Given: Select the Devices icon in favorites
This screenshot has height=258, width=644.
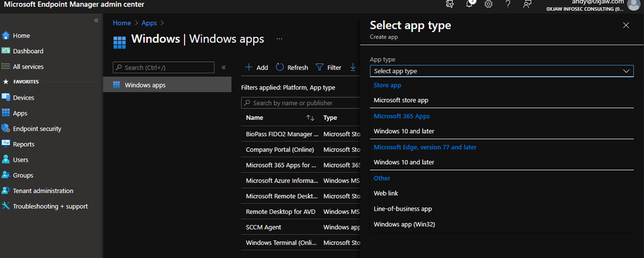Looking at the screenshot, I should point(6,97).
